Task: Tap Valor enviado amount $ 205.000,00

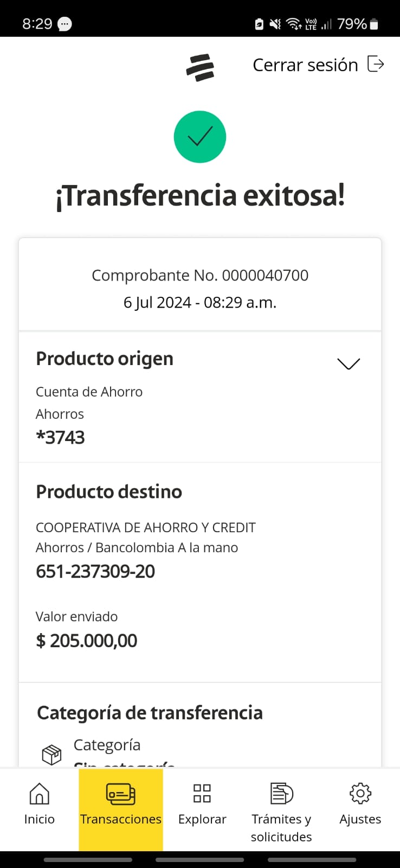Action: pyautogui.click(x=87, y=641)
